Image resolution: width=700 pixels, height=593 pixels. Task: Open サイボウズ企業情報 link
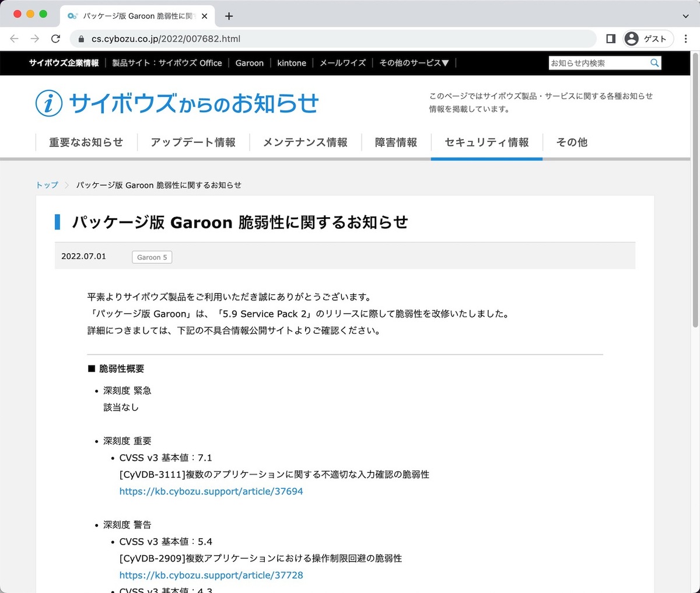pyautogui.click(x=64, y=63)
